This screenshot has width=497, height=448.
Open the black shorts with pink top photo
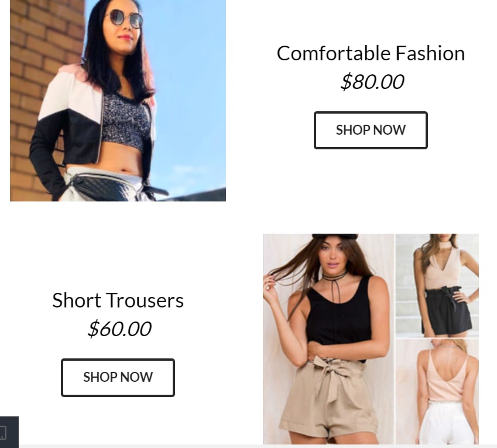coord(437,285)
